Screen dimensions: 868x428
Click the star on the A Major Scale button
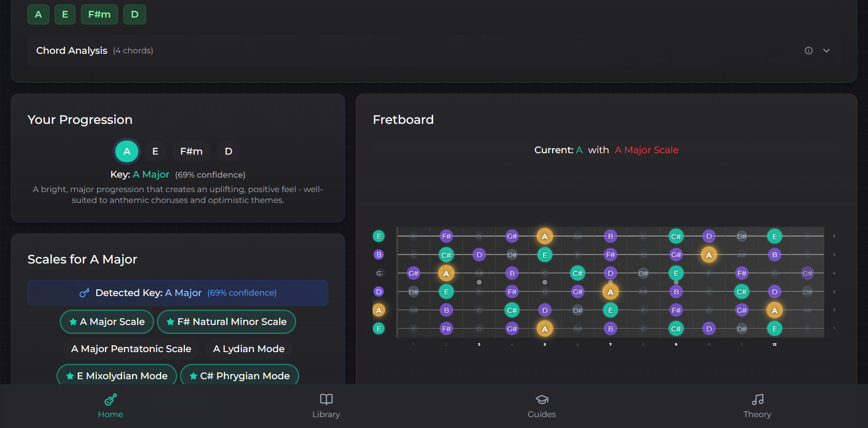pyautogui.click(x=73, y=322)
